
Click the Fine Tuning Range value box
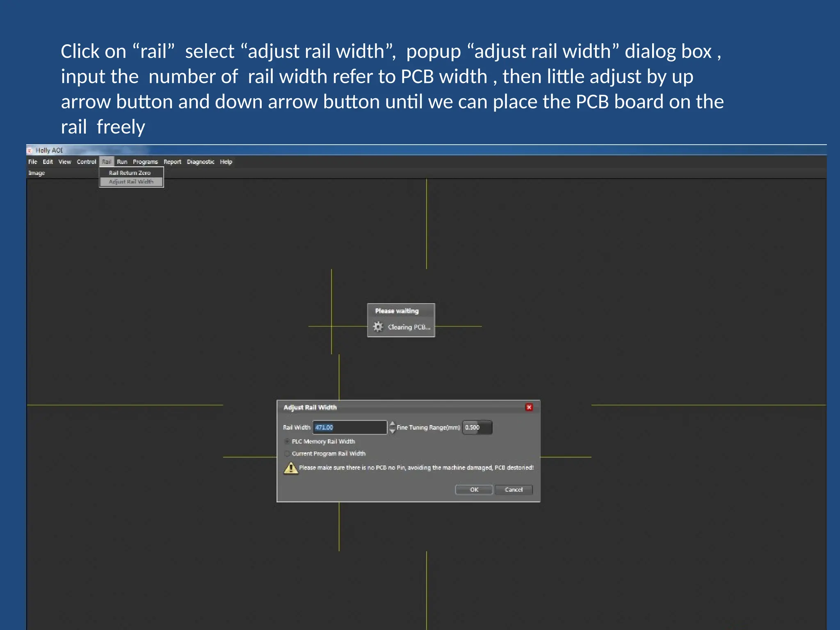(477, 427)
